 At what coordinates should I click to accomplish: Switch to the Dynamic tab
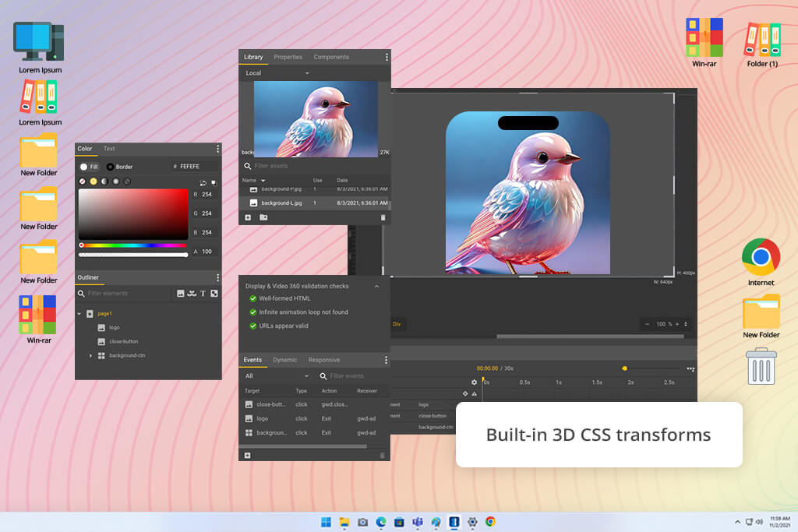284,360
